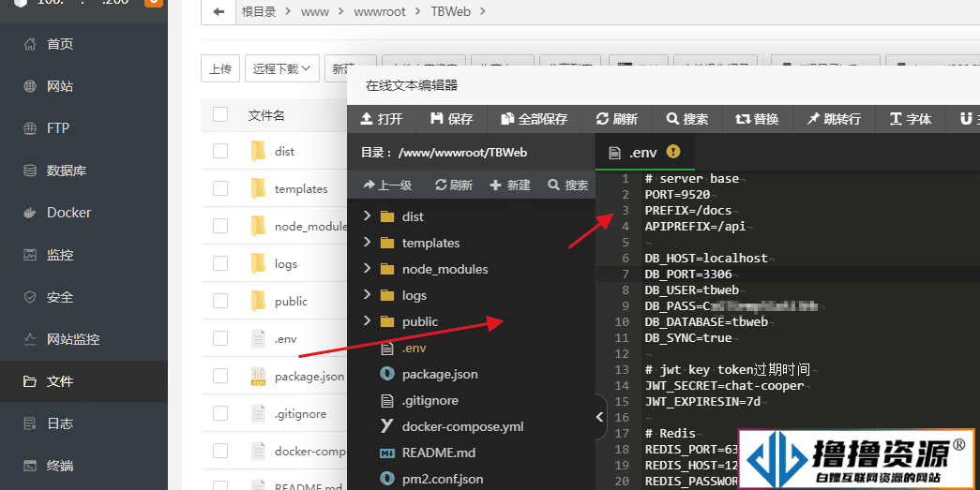Open the FTP sidebar item
This screenshot has height=490, width=980.
83,128
